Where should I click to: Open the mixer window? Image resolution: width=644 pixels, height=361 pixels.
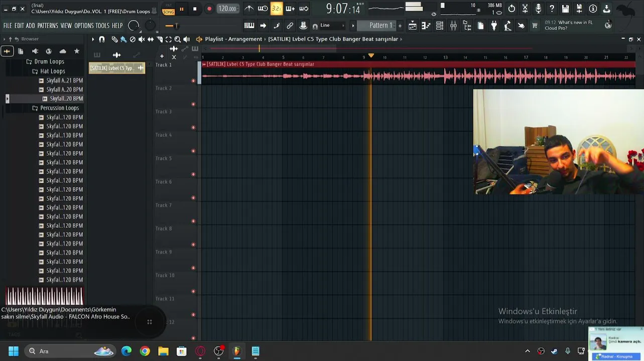pos(453,26)
